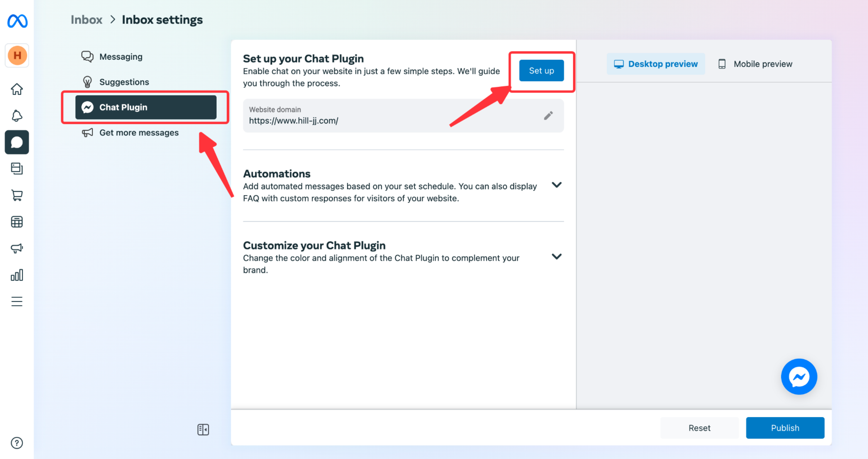Open the Shopping cart icon in sidebar

click(17, 195)
